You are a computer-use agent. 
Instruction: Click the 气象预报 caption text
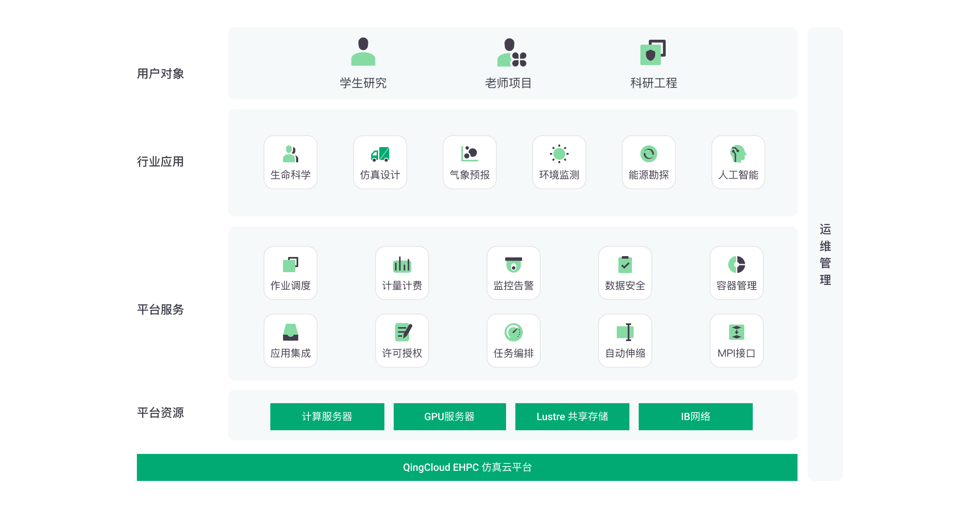[470, 175]
